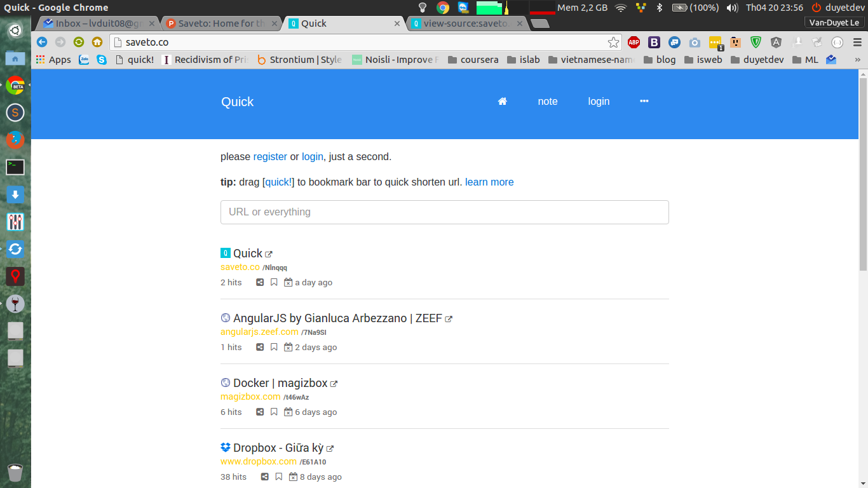This screenshot has width=868, height=488.
Task: Click the calendar icon beside 'a day ago'
Action: coord(288,282)
